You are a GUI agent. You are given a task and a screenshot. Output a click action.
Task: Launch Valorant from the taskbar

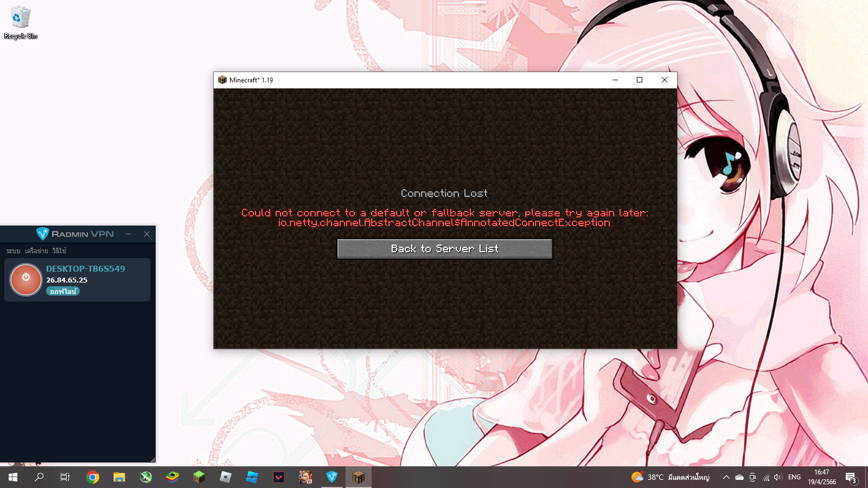279,477
